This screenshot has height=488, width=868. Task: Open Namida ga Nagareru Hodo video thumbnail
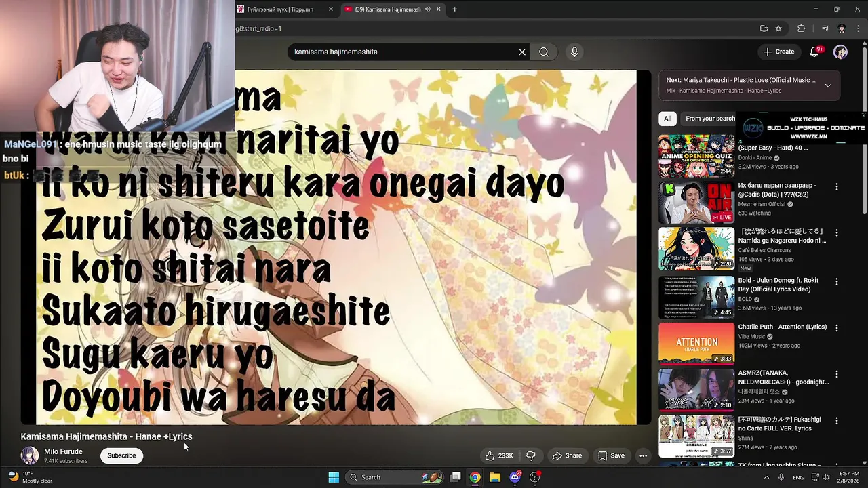click(696, 248)
